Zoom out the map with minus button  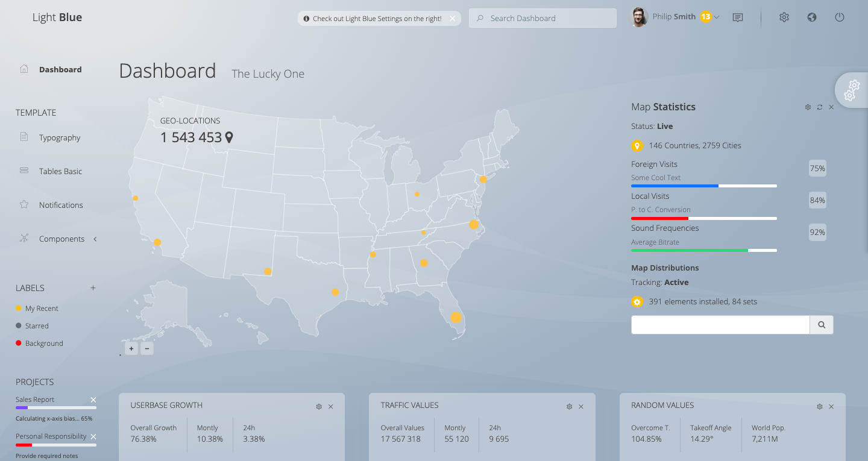(x=147, y=348)
